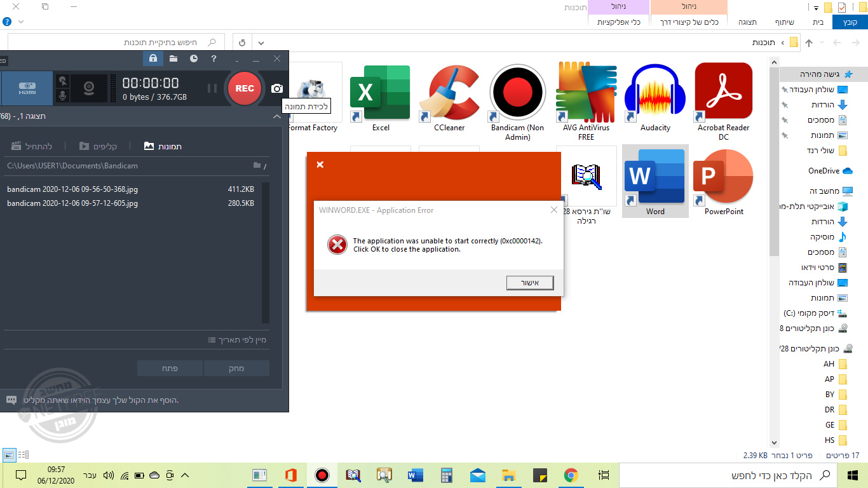868x488 pixels.
Task: Switch to the תמונות tab in Bandicam
Action: tap(163, 146)
